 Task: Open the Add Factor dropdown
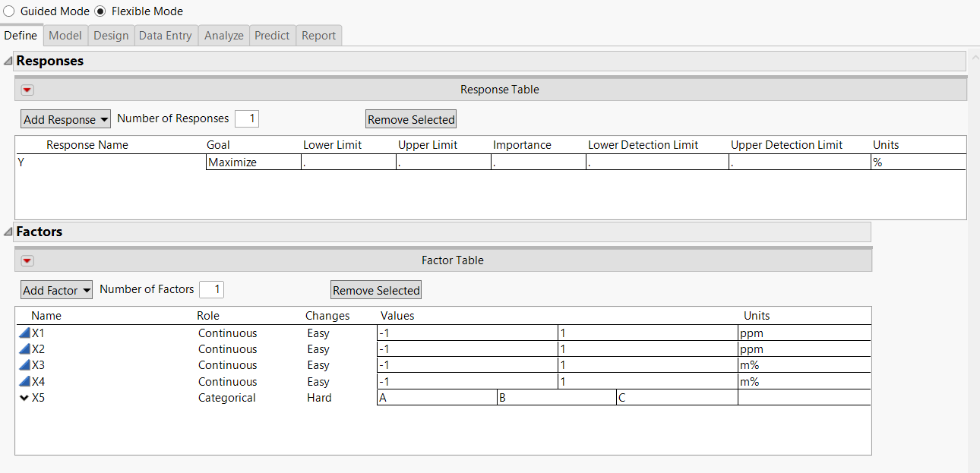tap(56, 290)
